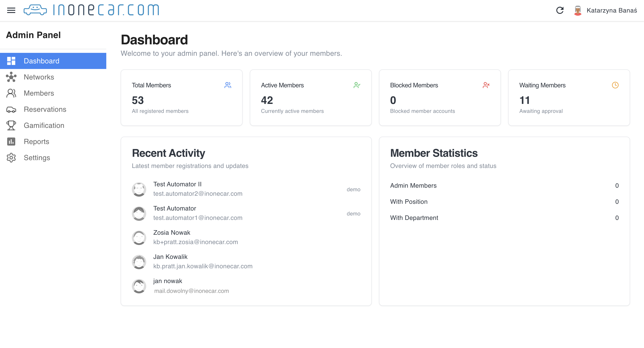Click test.automator2@inonecar.com email
The width and height of the screenshot is (644, 348).
pos(198,193)
